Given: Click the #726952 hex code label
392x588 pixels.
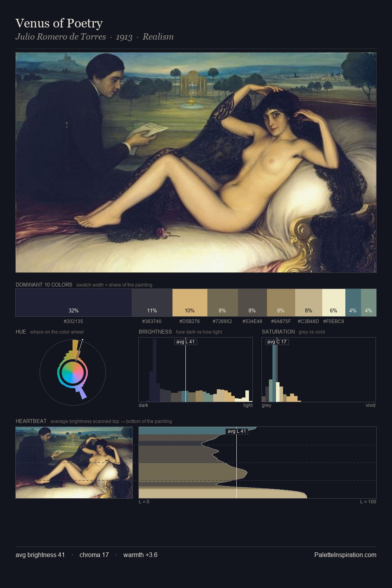Looking at the screenshot, I should 222,321.
